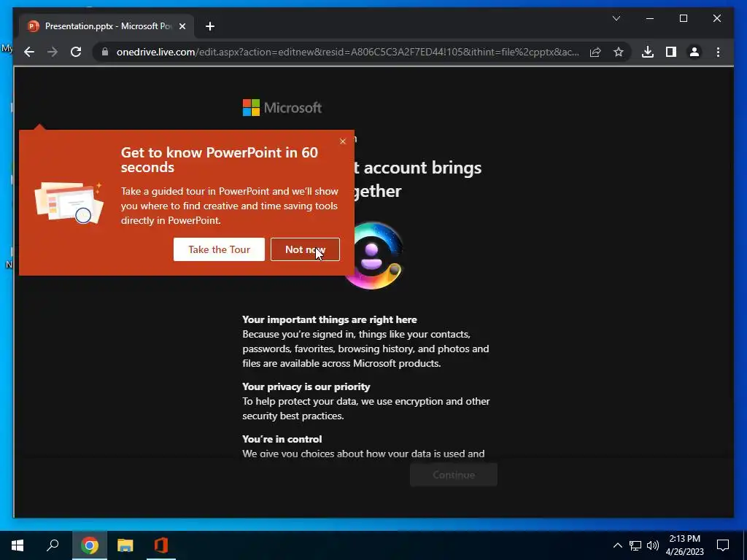Open Chrome downloads icon
The image size is (747, 560).
(x=648, y=52)
